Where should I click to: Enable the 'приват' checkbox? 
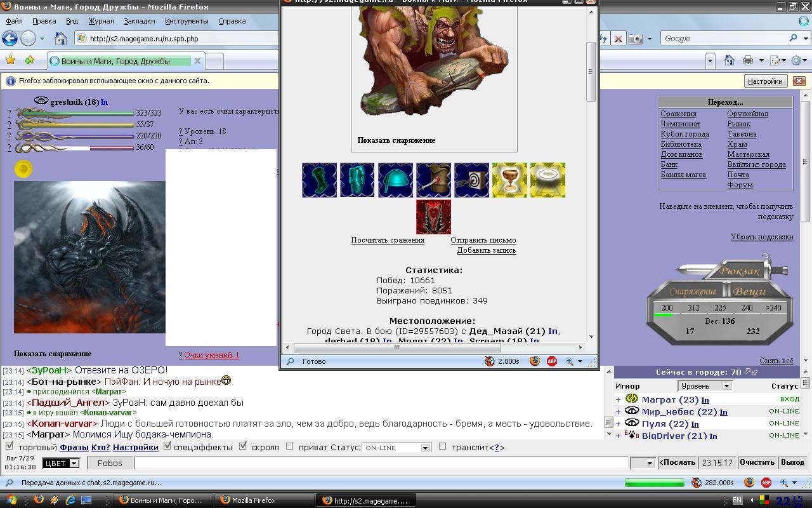pos(290,446)
